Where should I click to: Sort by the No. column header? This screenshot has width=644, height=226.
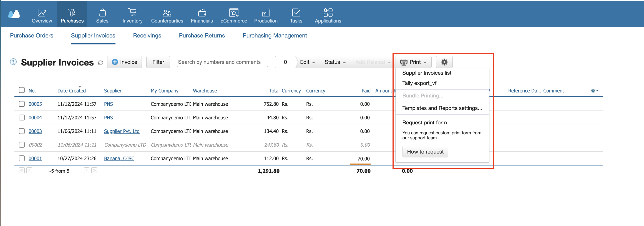click(x=32, y=91)
